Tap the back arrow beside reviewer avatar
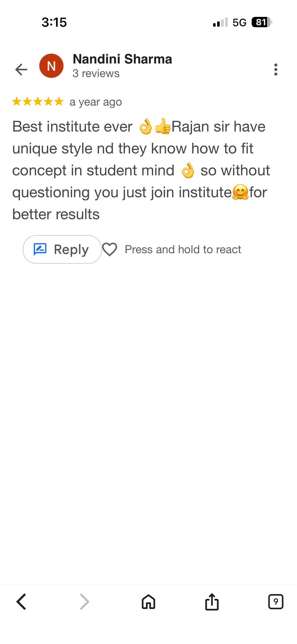The width and height of the screenshot is (297, 644). pos(21,69)
